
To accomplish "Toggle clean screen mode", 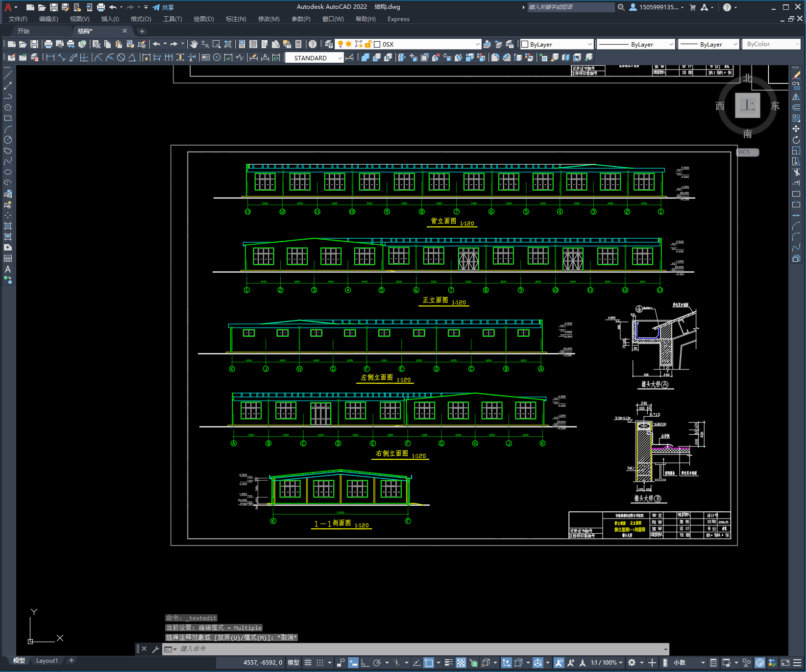I will 785,663.
